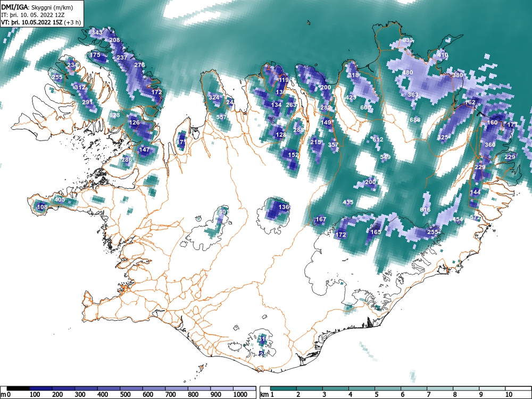The image size is (532, 399).
Task: Select the '276' visibility label
Action: [139, 65]
